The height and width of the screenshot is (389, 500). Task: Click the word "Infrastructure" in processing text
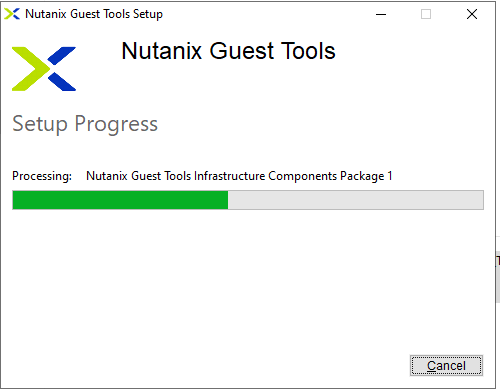[230, 176]
